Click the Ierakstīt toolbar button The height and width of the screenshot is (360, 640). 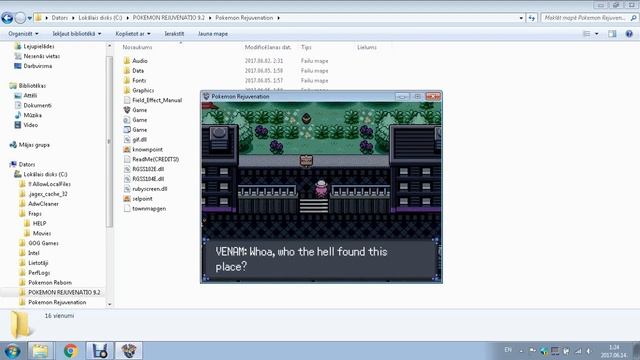pos(174,34)
